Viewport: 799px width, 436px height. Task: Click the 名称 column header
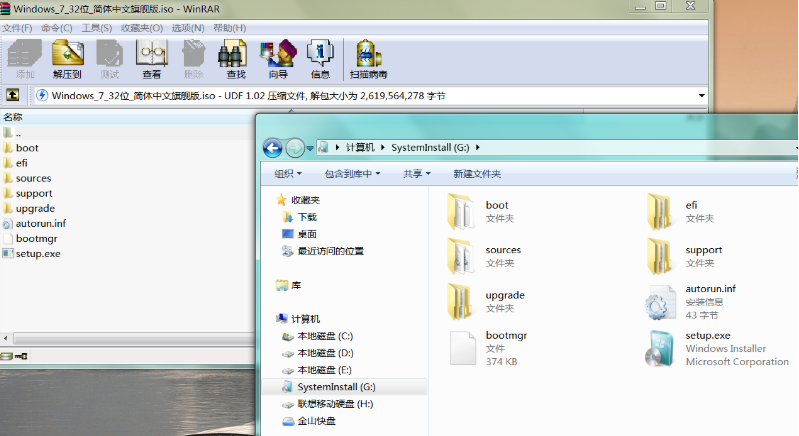pyautogui.click(x=13, y=117)
